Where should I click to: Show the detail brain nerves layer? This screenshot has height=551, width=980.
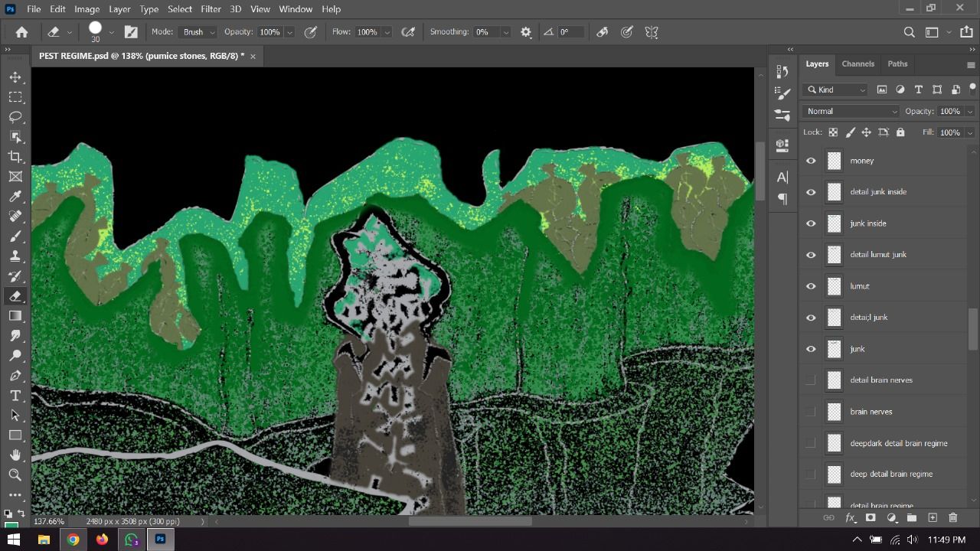click(811, 380)
